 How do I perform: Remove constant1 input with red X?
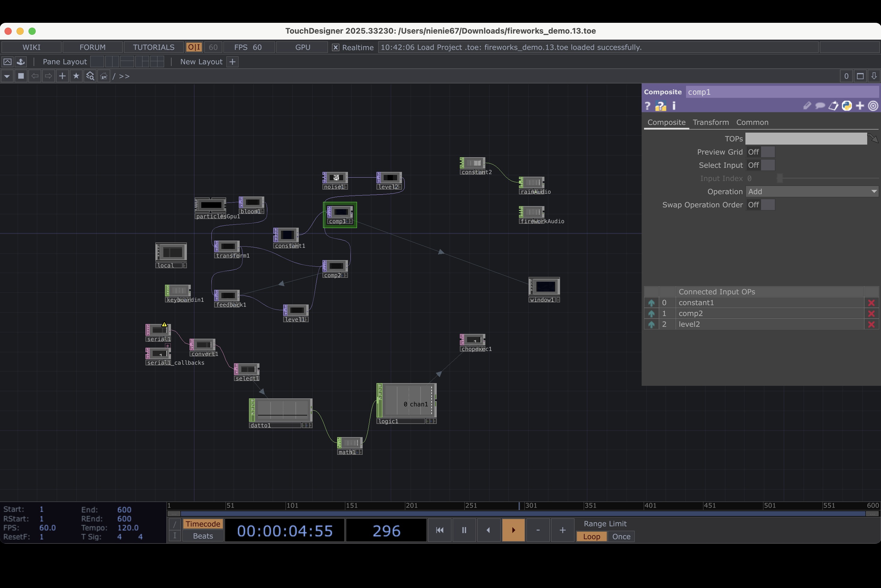[x=871, y=303]
